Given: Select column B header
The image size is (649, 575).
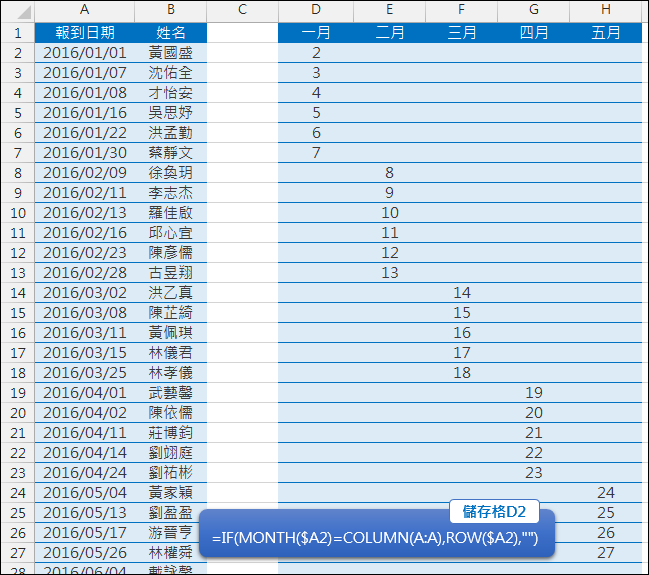Looking at the screenshot, I should [171, 11].
